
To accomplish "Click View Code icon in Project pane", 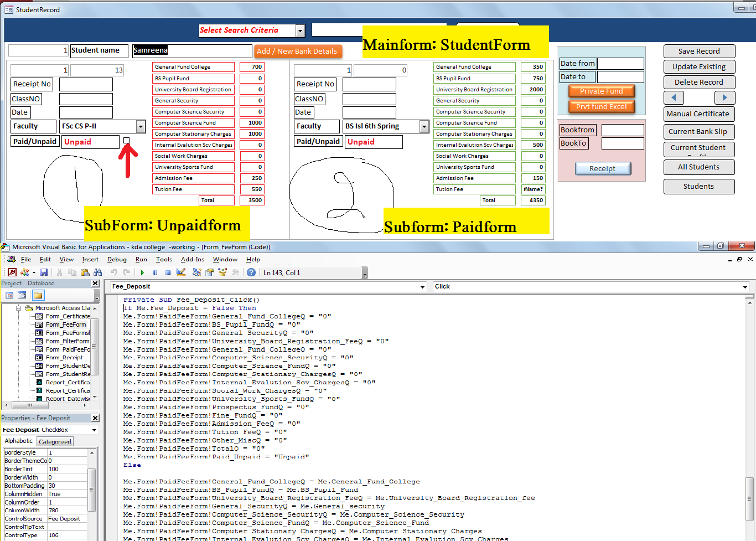I will (9, 295).
